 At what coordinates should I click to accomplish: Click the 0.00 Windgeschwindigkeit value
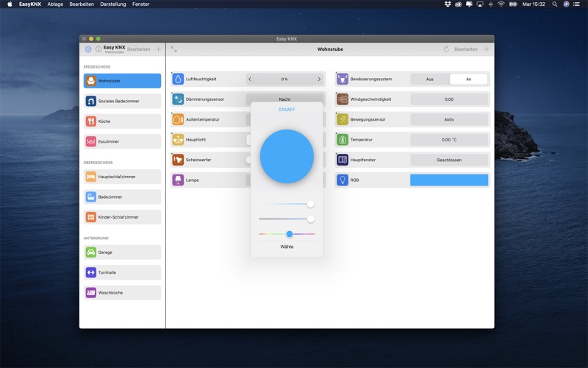pos(449,99)
